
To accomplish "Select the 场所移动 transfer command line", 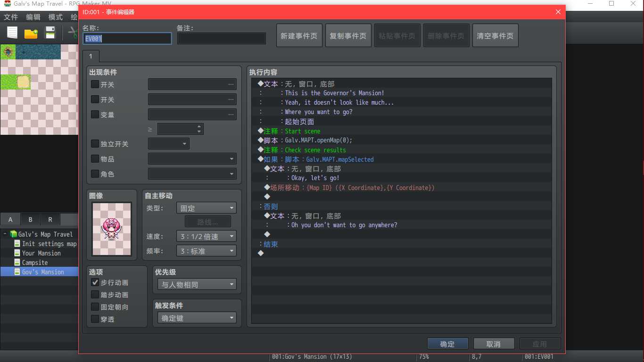I will click(402, 188).
